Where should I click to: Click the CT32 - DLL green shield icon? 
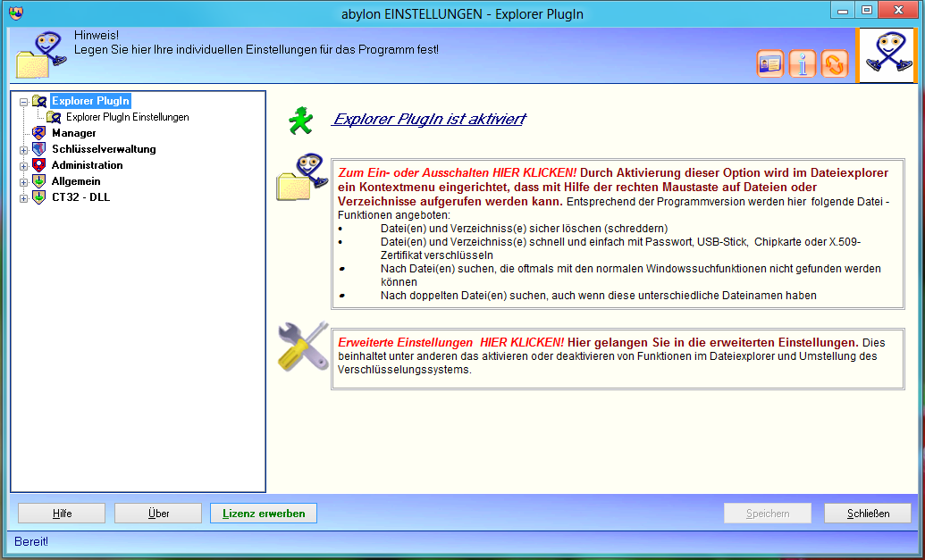pyautogui.click(x=39, y=196)
